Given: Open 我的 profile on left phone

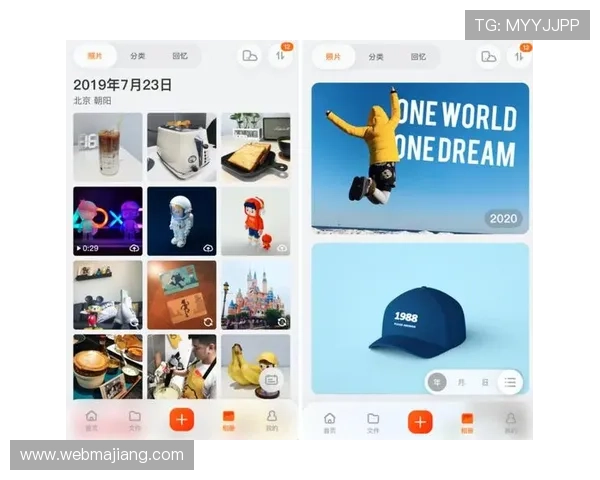Looking at the screenshot, I should (x=272, y=420).
